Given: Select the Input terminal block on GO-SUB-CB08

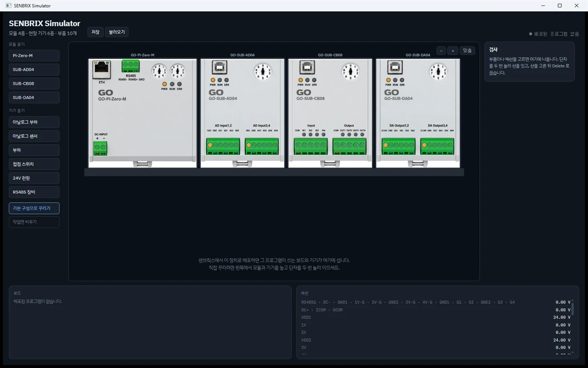Looking at the screenshot, I should (311, 147).
